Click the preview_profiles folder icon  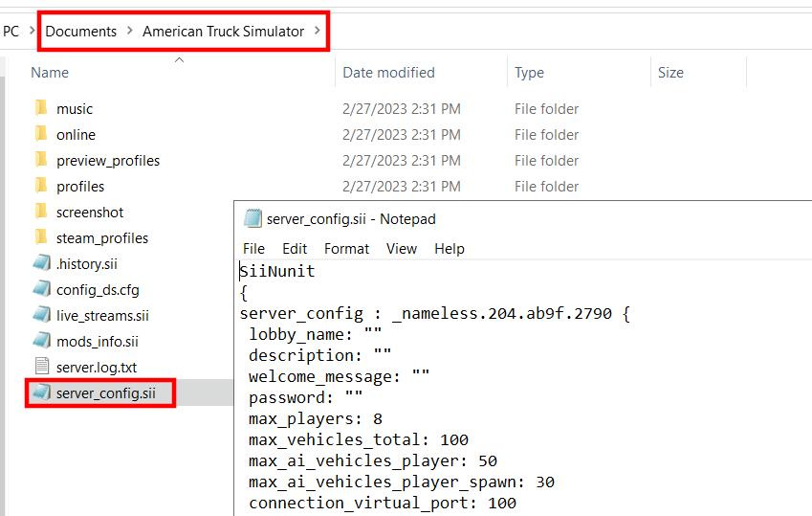[41, 160]
